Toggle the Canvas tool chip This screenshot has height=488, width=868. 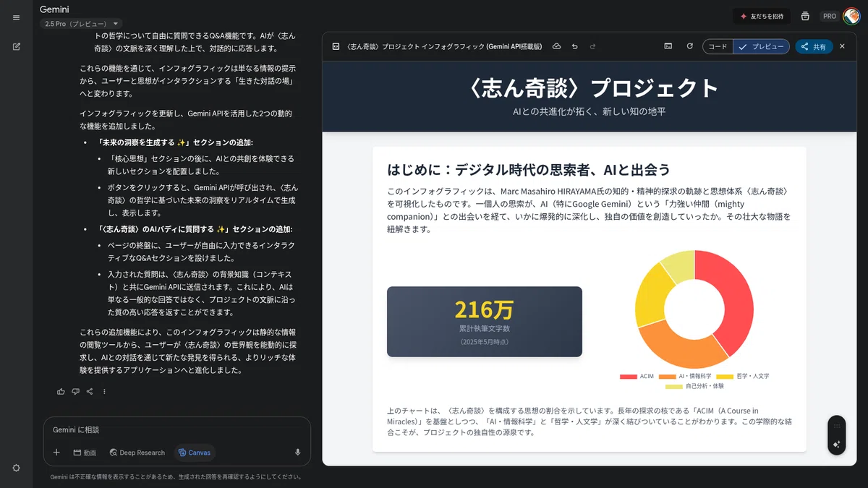[194, 453]
